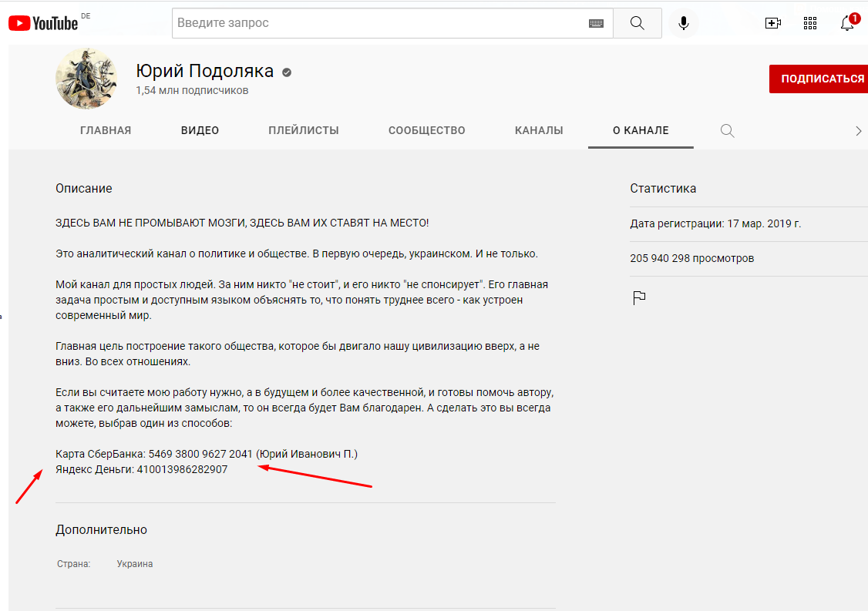The height and width of the screenshot is (611, 868).
Task: Select the О КАНАЛЕ tab
Action: coord(641,131)
